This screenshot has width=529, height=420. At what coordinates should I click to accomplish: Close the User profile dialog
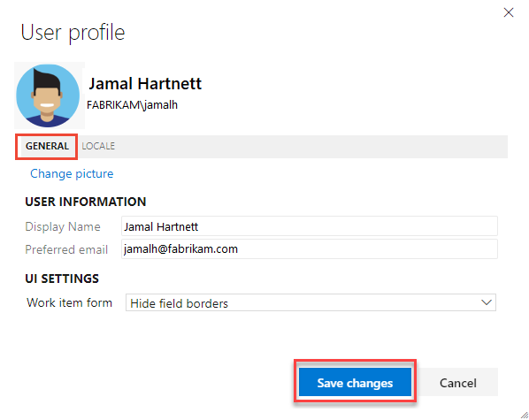[x=509, y=12]
